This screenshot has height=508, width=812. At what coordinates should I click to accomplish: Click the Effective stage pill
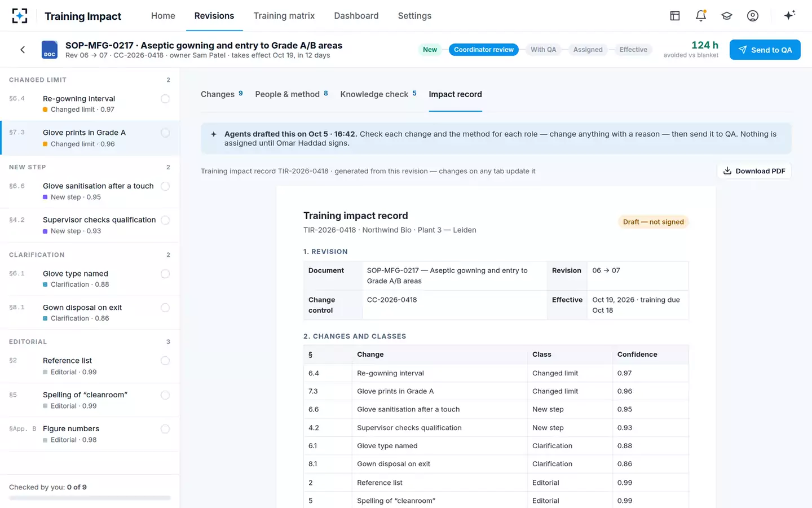(x=633, y=50)
